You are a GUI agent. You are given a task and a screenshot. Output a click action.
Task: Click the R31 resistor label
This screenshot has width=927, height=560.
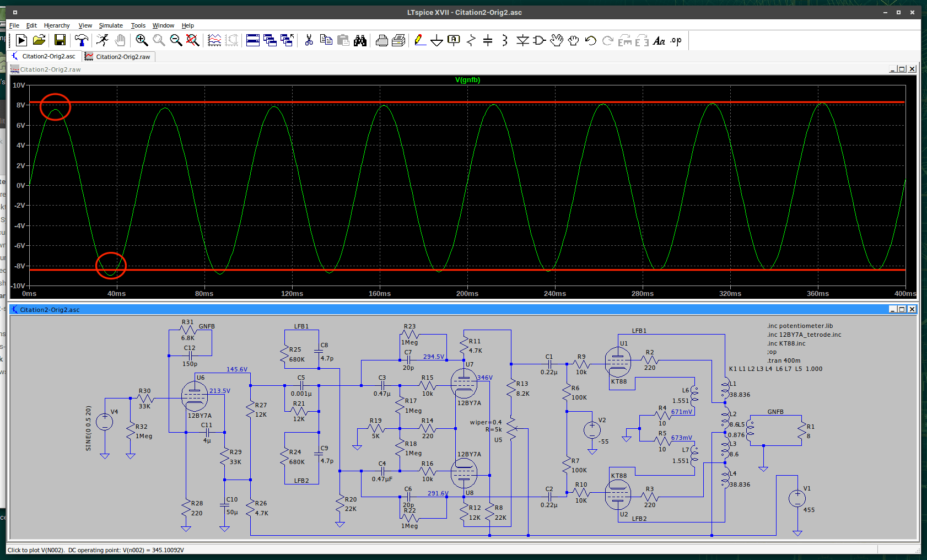coord(187,322)
